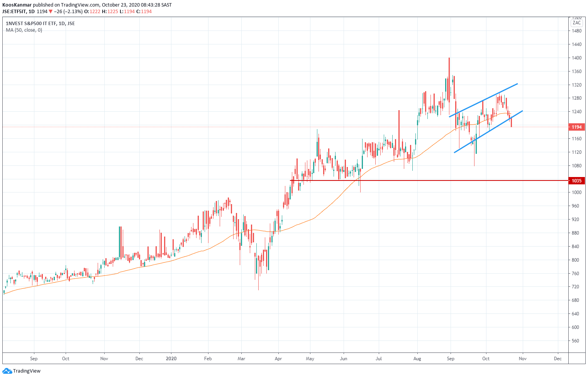588x378 pixels.
Task: Click the 560 price axis label
Action: click(576, 341)
